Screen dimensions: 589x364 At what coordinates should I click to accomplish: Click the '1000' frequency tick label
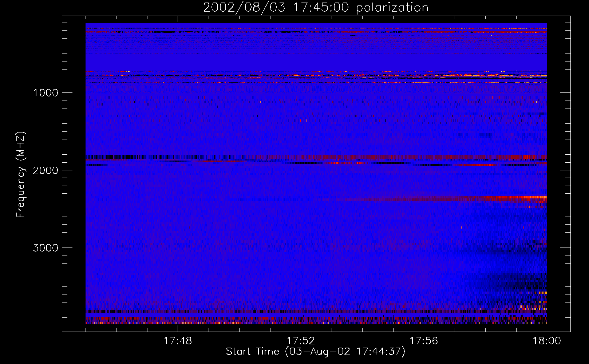coord(46,93)
